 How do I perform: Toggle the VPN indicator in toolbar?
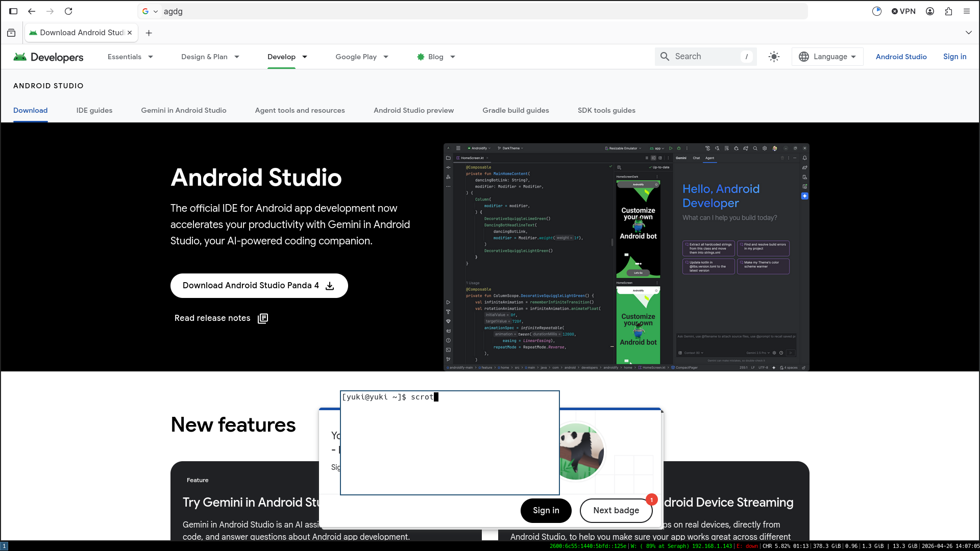(x=903, y=11)
